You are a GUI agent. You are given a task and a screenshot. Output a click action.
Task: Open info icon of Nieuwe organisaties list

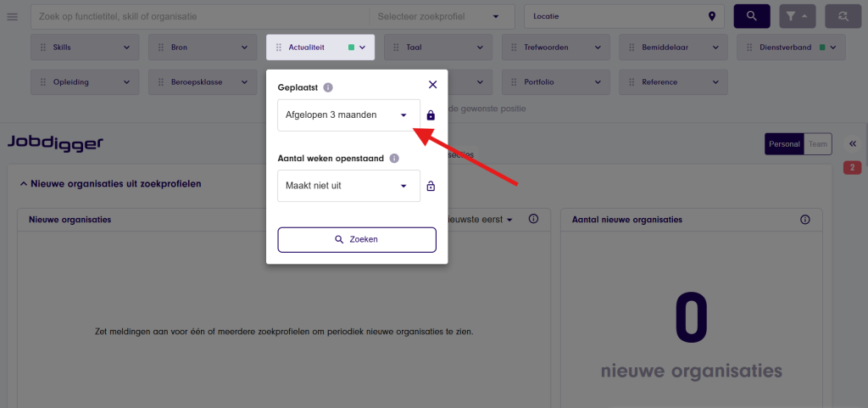pyautogui.click(x=534, y=219)
